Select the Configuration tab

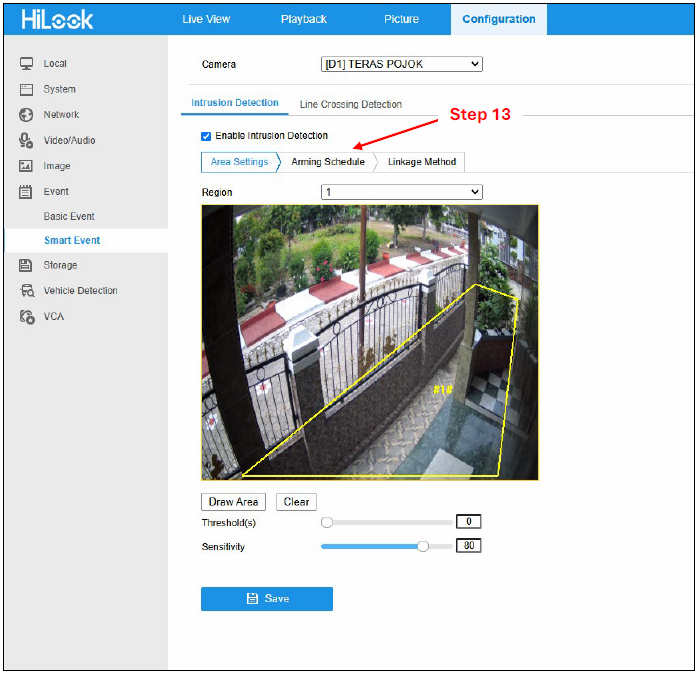pyautogui.click(x=499, y=19)
